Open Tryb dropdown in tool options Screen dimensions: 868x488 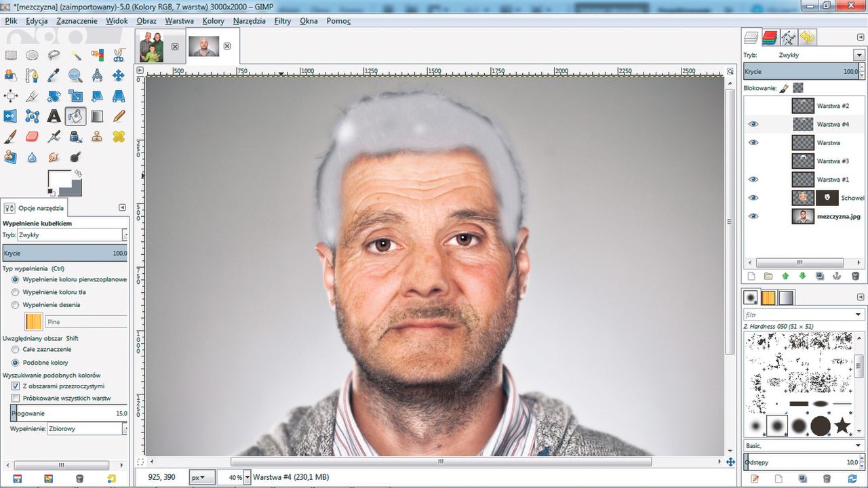pyautogui.click(x=125, y=235)
